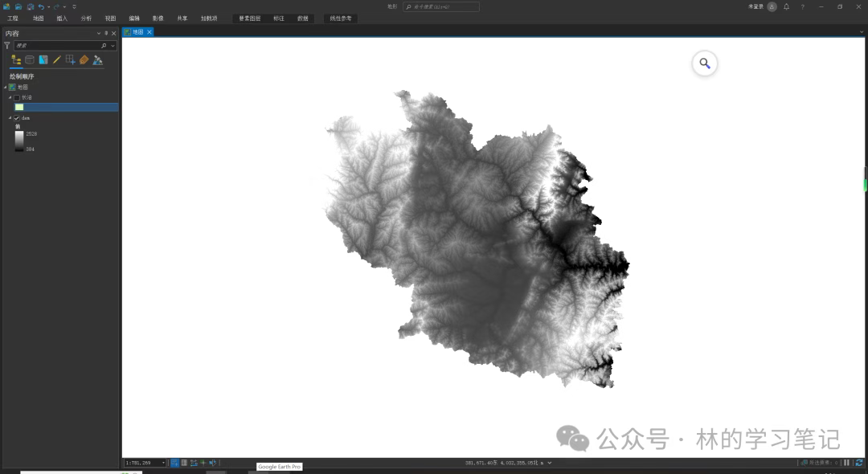This screenshot has height=474, width=868.
Task: Click the refresh icon in status bar
Action: [x=859, y=463]
